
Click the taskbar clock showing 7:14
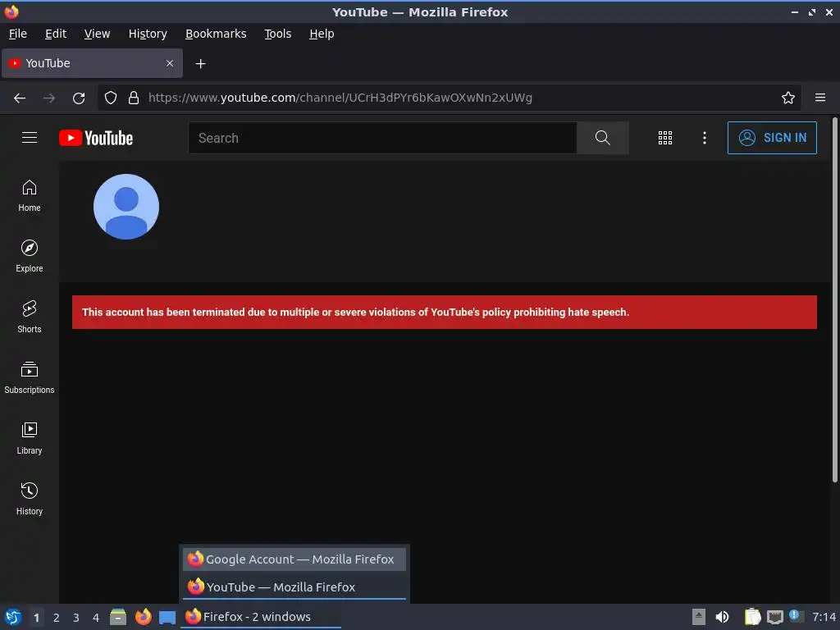pyautogui.click(x=824, y=617)
